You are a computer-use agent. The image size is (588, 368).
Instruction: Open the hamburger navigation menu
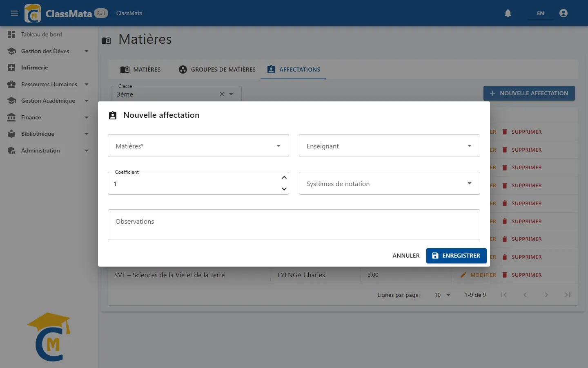pyautogui.click(x=15, y=13)
